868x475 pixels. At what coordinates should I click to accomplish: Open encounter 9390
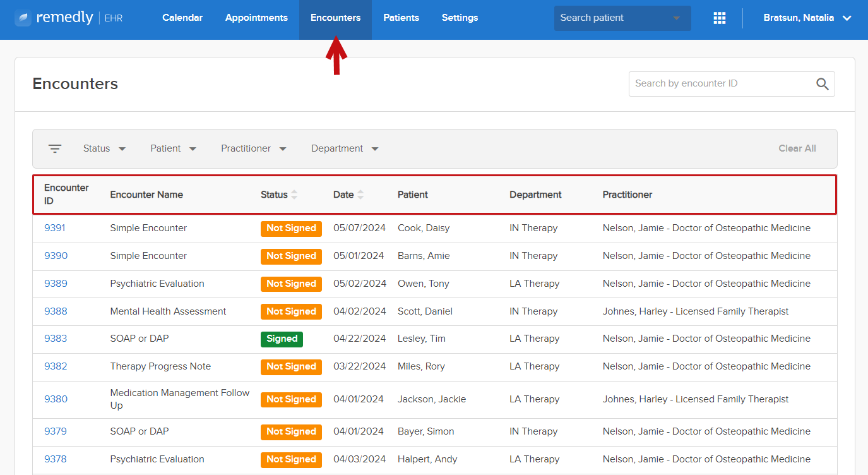56,256
